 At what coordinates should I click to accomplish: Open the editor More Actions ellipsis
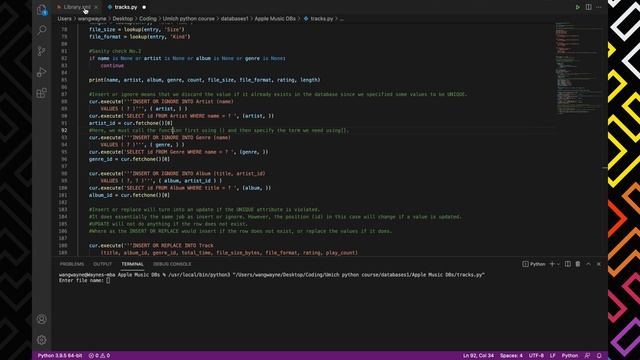tap(599, 7)
